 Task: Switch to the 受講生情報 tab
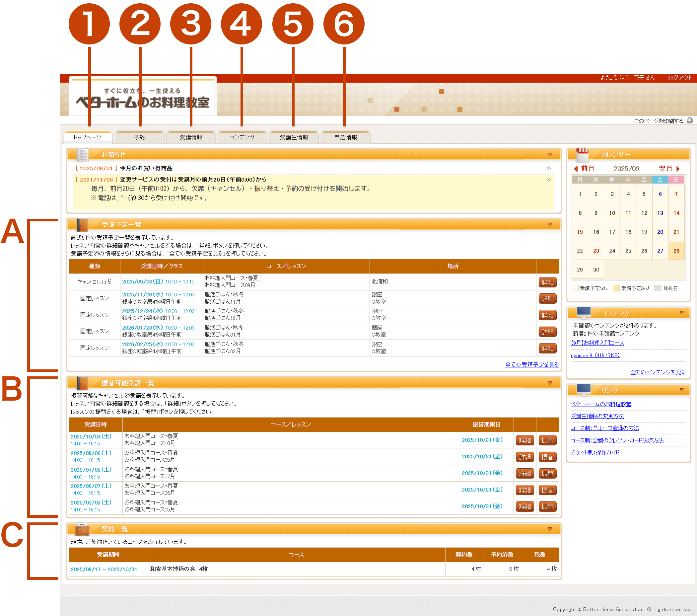pyautogui.click(x=294, y=137)
